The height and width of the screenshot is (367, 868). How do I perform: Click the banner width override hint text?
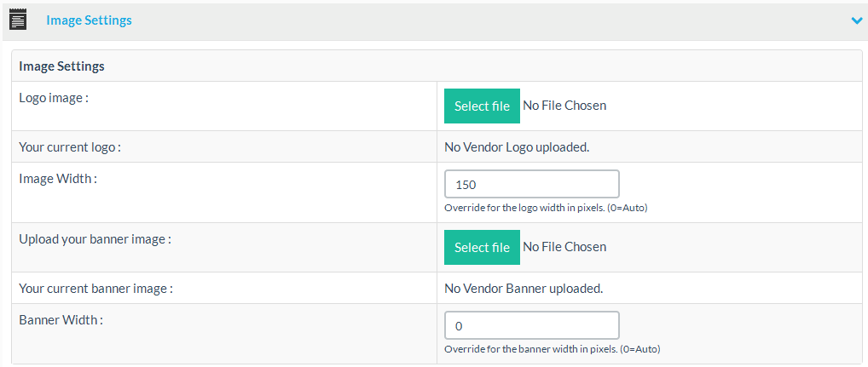(x=552, y=349)
